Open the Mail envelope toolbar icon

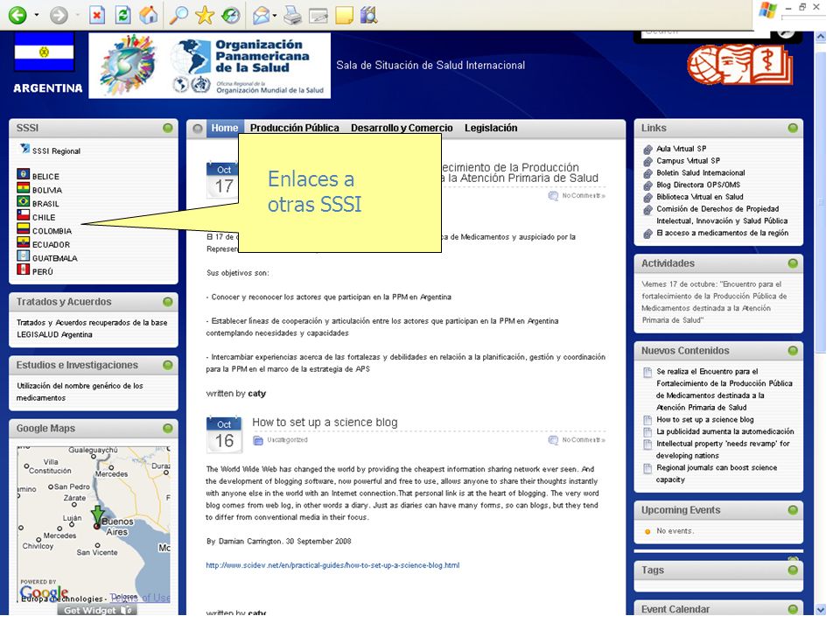point(262,15)
